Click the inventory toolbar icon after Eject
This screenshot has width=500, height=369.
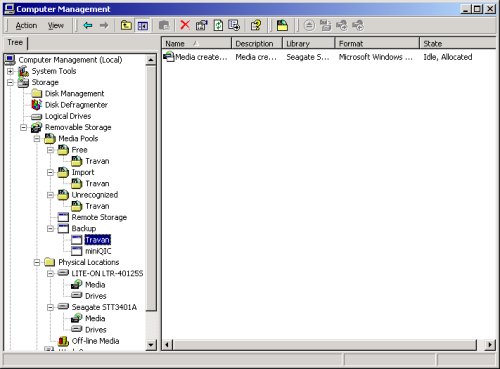coord(326,25)
